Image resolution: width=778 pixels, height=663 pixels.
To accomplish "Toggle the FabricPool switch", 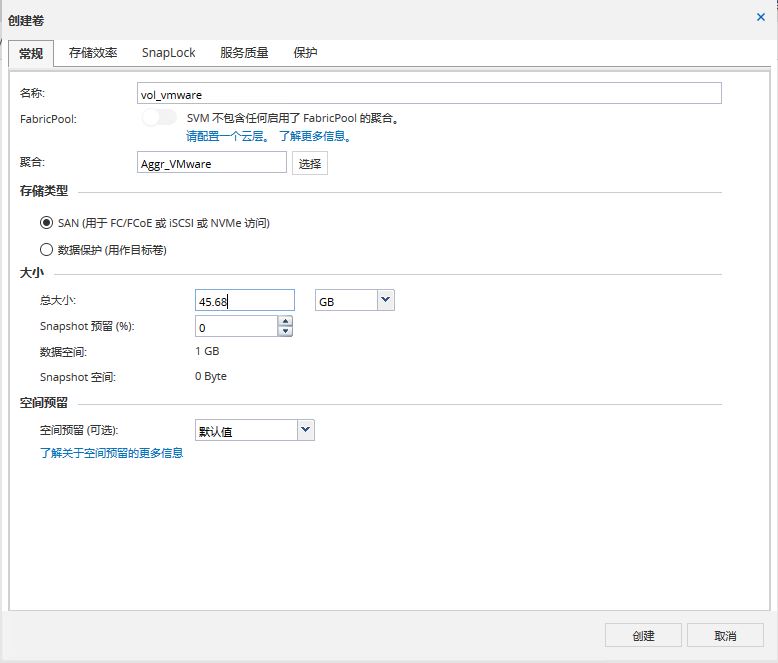I will (159, 118).
